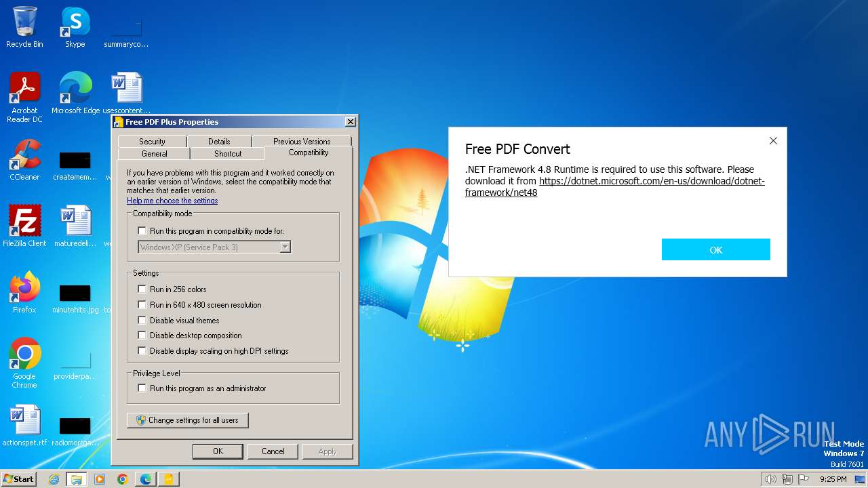The width and height of the screenshot is (868, 488).
Task: Switch to the General tab
Action: coord(155,154)
